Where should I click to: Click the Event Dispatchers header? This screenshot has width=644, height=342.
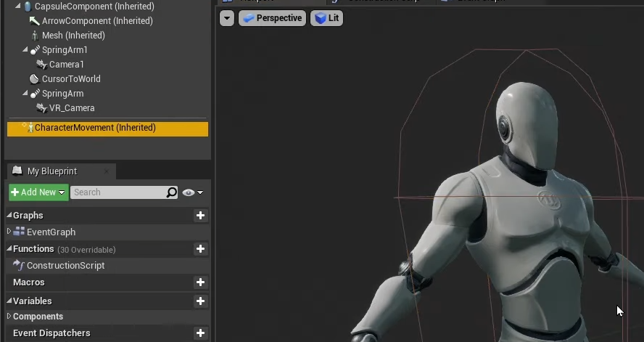point(51,333)
